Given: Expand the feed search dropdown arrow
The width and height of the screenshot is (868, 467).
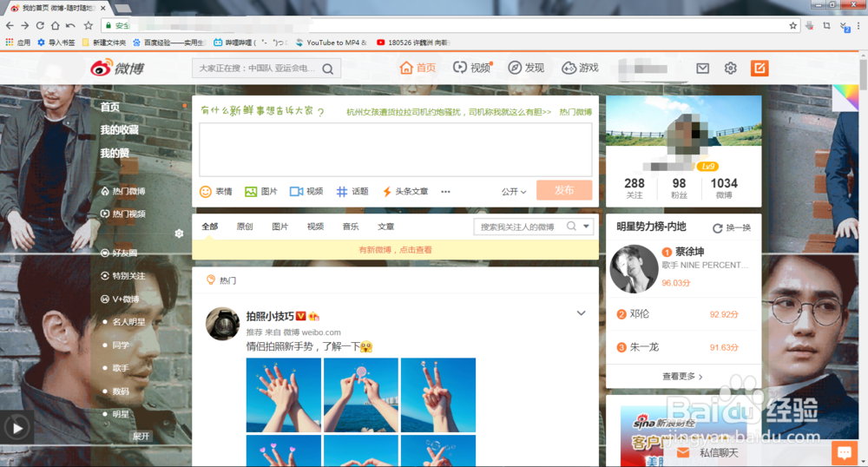Looking at the screenshot, I should 586,227.
